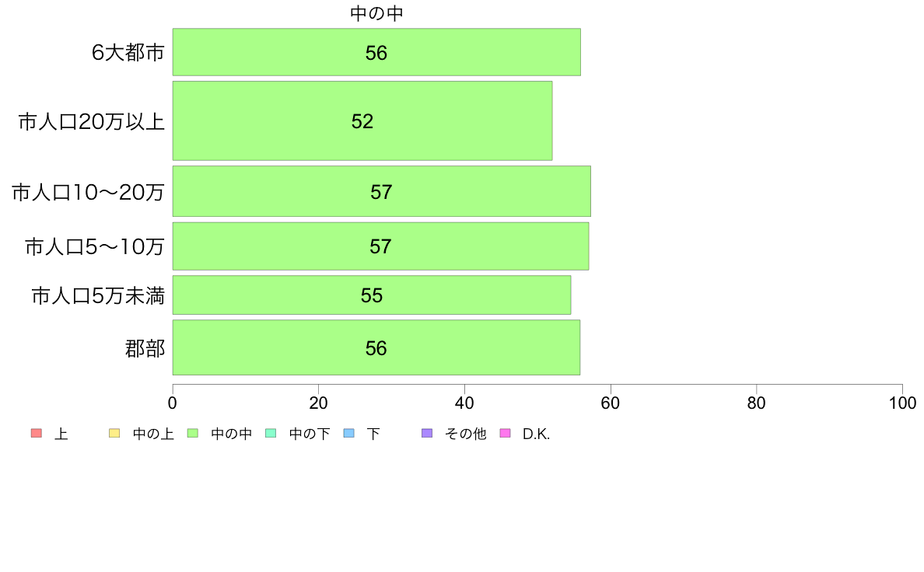Select the 市人口5万未満 bar showing 55

coord(372,295)
